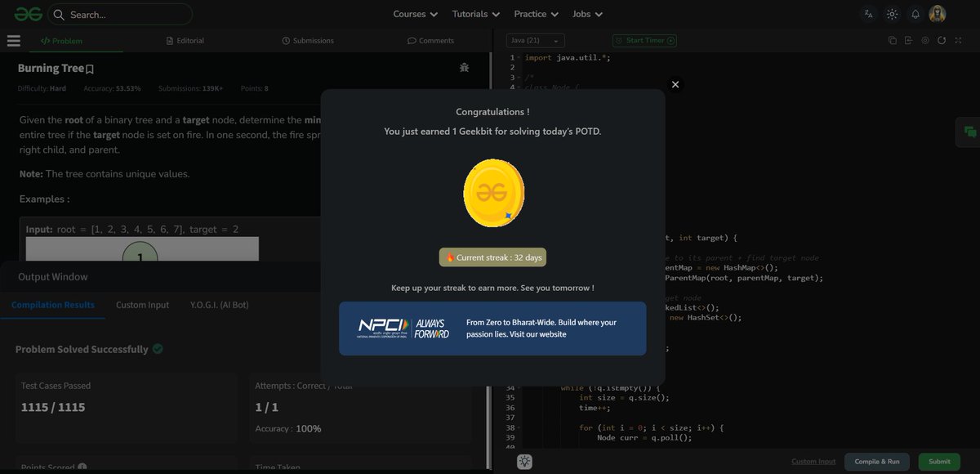Click code line 'import java.util.*;'

click(x=568, y=58)
